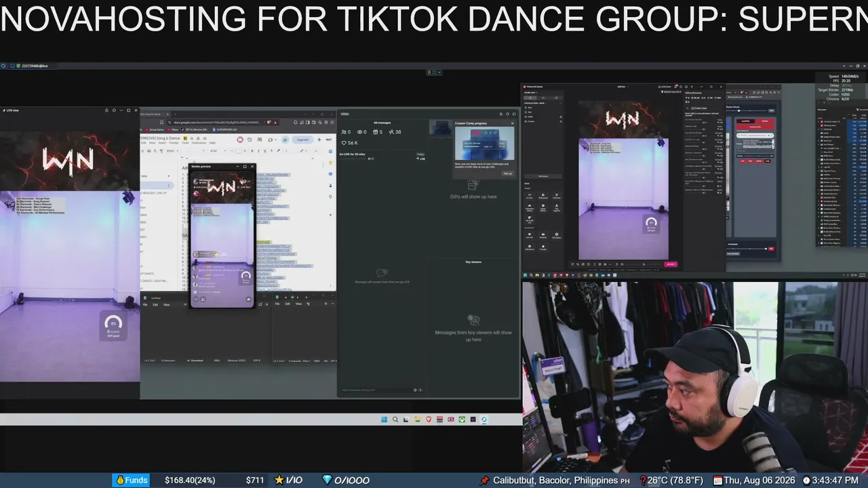Open Brave browser from the taskbar
868x488 pixels.
429,420
